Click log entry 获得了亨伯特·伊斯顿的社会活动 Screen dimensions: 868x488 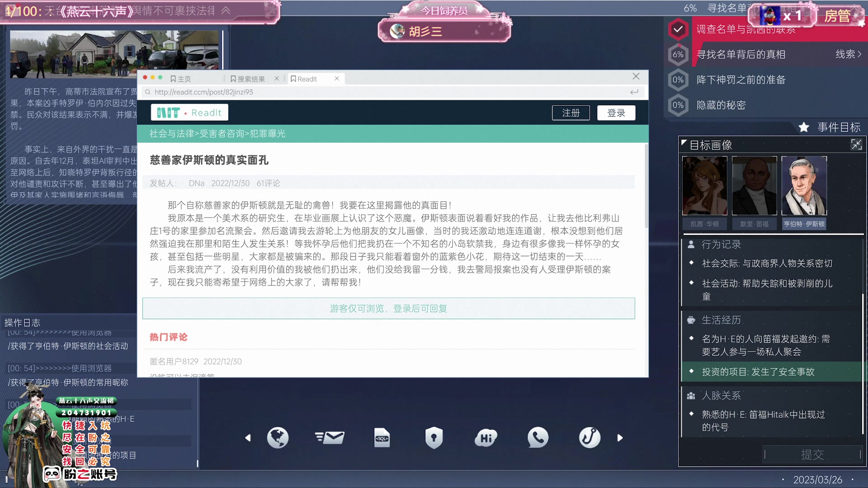[68, 346]
